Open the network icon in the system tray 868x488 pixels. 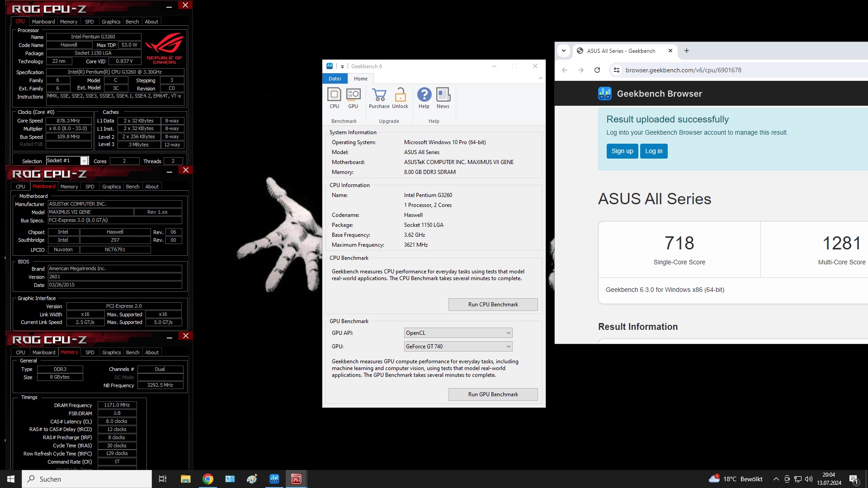pyautogui.click(x=798, y=479)
